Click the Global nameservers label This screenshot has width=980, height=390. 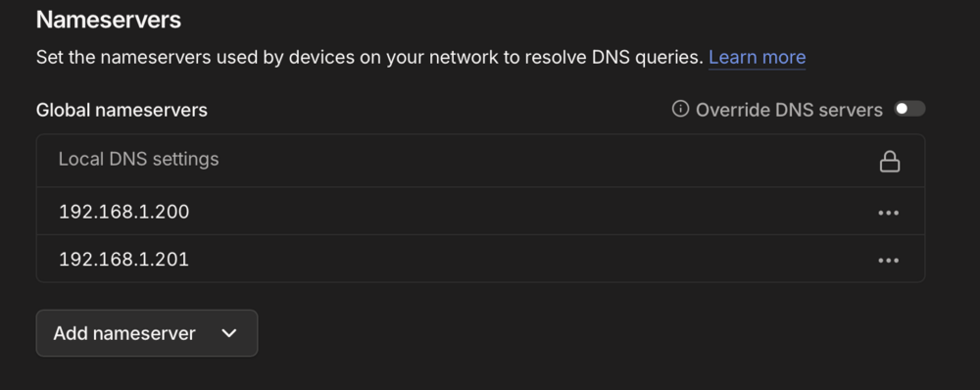coord(122,110)
